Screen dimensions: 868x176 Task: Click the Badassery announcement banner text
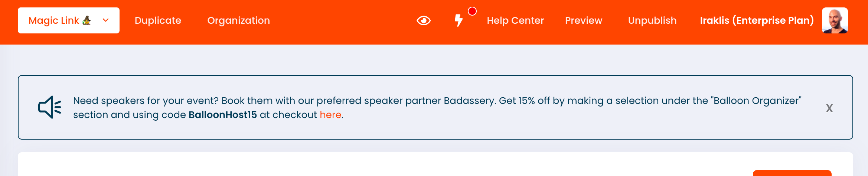coord(437,108)
